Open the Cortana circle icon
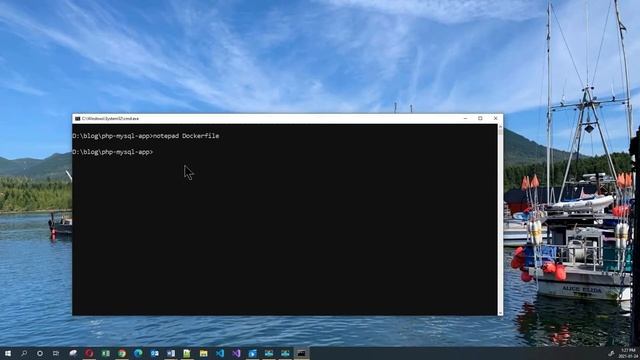This screenshot has width=640, height=360. point(40,353)
